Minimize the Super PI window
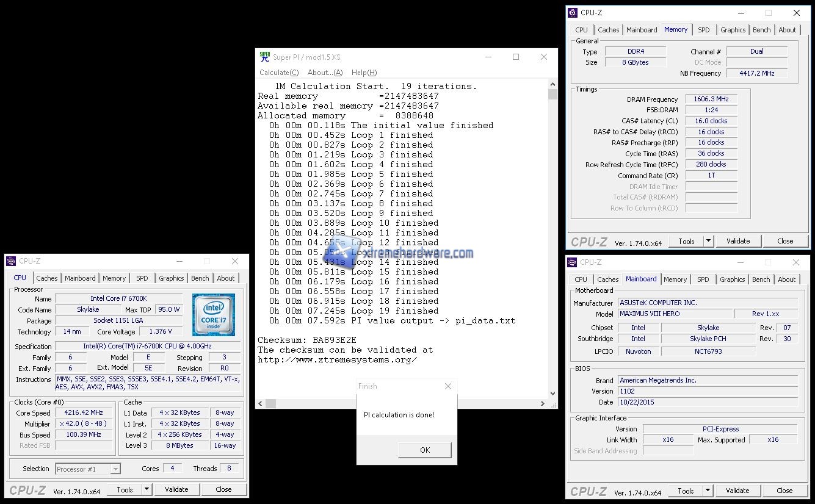This screenshot has height=504, width=815. click(x=488, y=57)
